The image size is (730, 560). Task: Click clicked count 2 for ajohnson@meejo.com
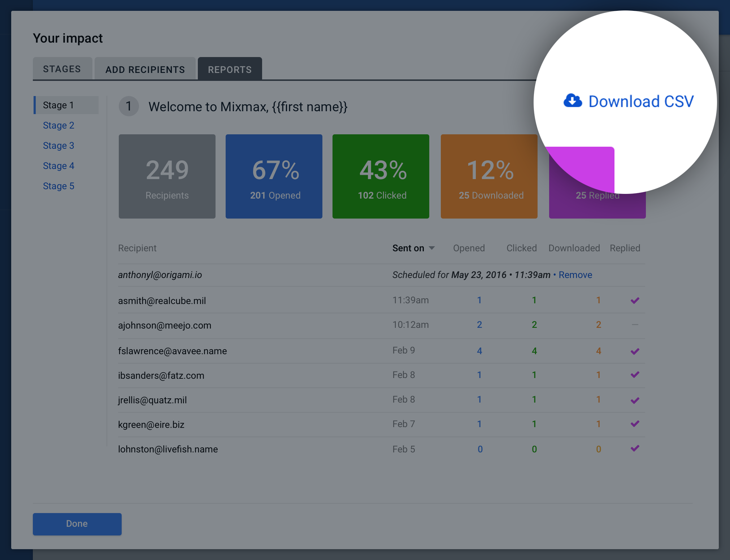click(534, 325)
